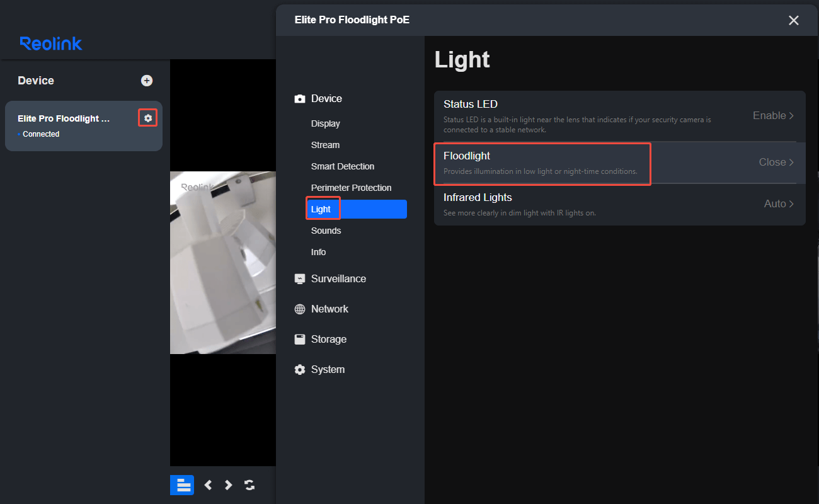This screenshot has height=504, width=819.
Task: Select the Storage settings icon
Action: (299, 339)
